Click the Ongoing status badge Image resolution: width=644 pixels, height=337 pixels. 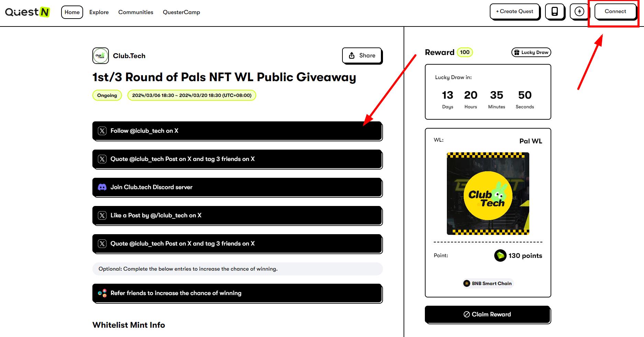point(107,95)
